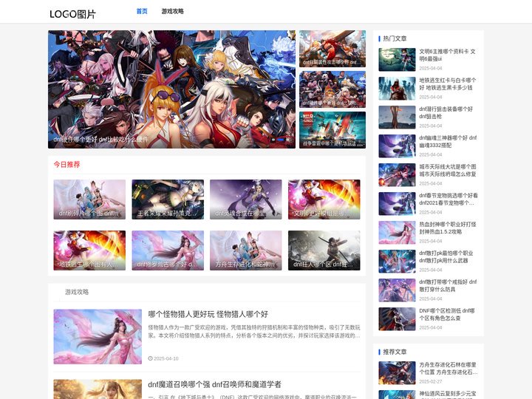This screenshot has height=399, width=532.
Task: Open thumbnail for dnf潜行狙击装备哪个好
Action: [x=397, y=117]
